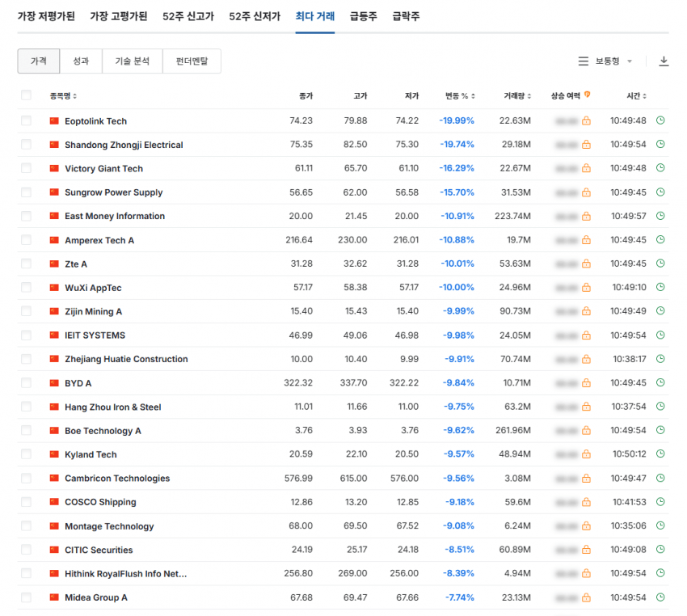
Task: Open the 급등주 tab
Action: [x=363, y=17]
